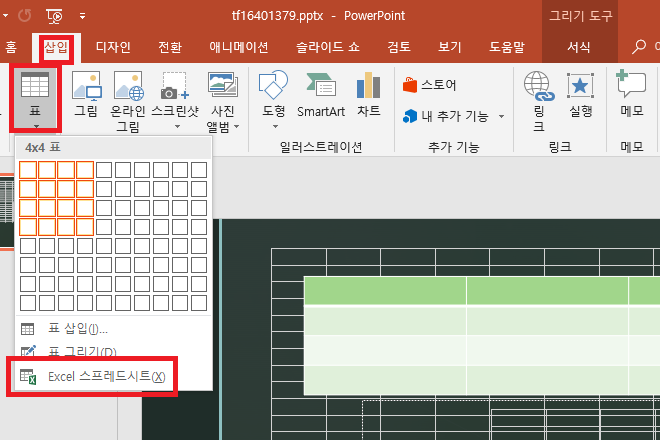Image resolution: width=660 pixels, height=440 pixels.
Task: Open the 검토 review tab
Action: point(399,47)
